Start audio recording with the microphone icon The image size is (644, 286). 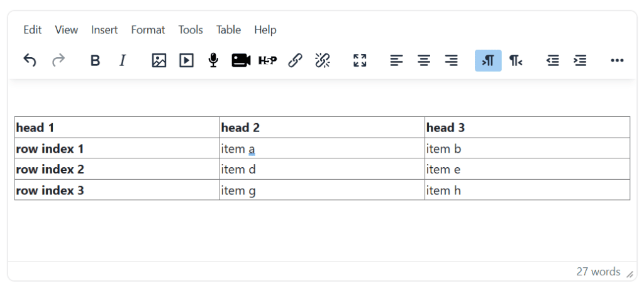(213, 60)
